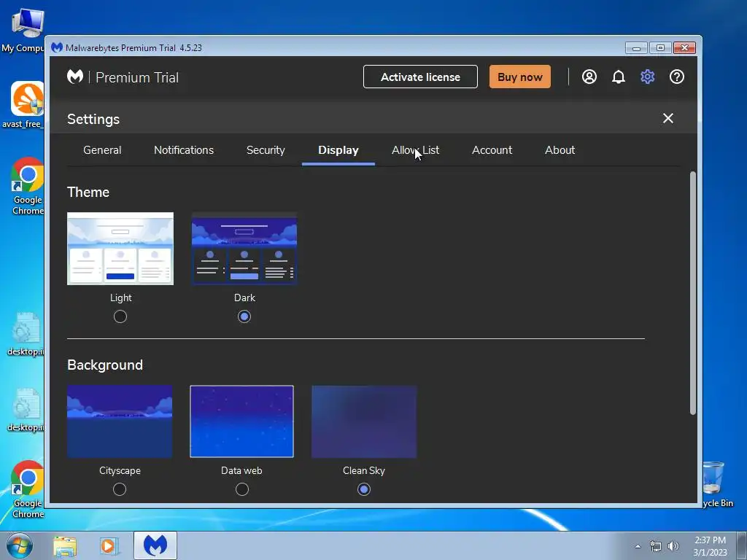Select the lower Google Chrome desktop shortcut
This screenshot has width=747, height=560.
[x=28, y=489]
